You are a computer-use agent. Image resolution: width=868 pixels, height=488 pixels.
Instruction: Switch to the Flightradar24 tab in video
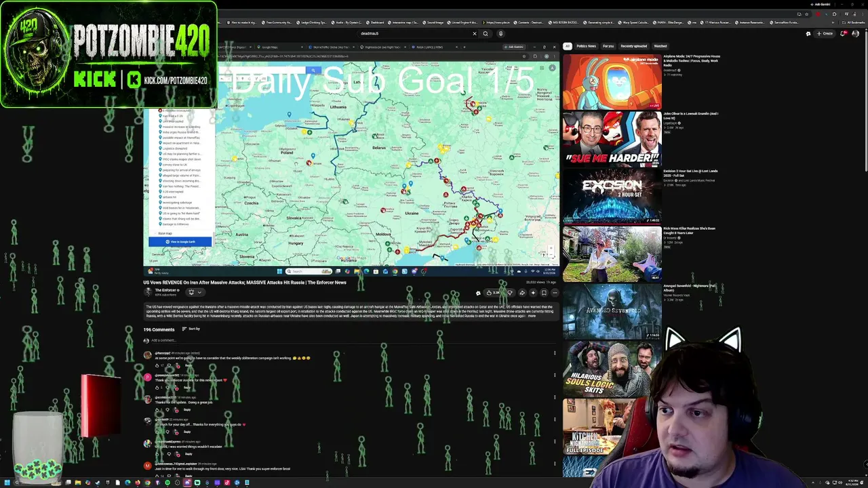pos(383,47)
